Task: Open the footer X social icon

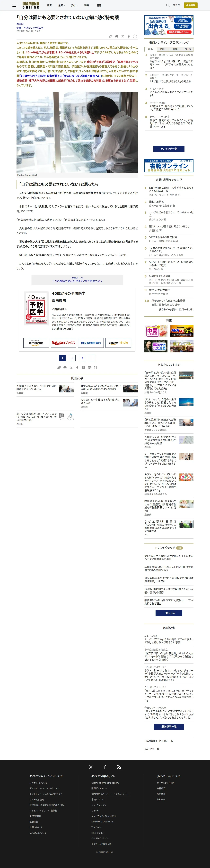Action: tap(90, 767)
